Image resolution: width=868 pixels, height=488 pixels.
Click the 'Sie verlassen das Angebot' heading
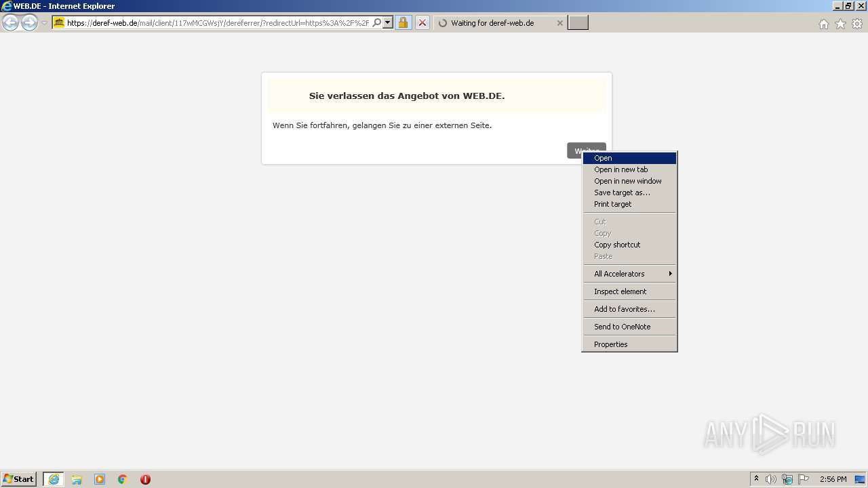[x=407, y=96]
